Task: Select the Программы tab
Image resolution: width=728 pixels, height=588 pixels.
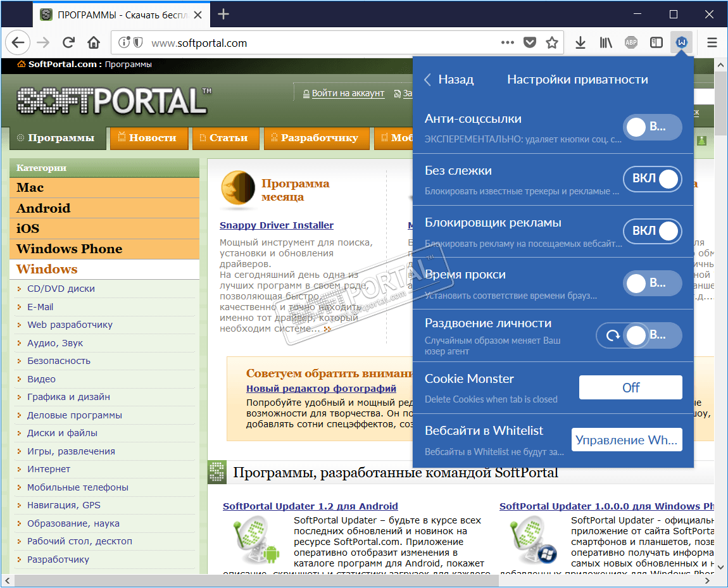Action: [57, 138]
